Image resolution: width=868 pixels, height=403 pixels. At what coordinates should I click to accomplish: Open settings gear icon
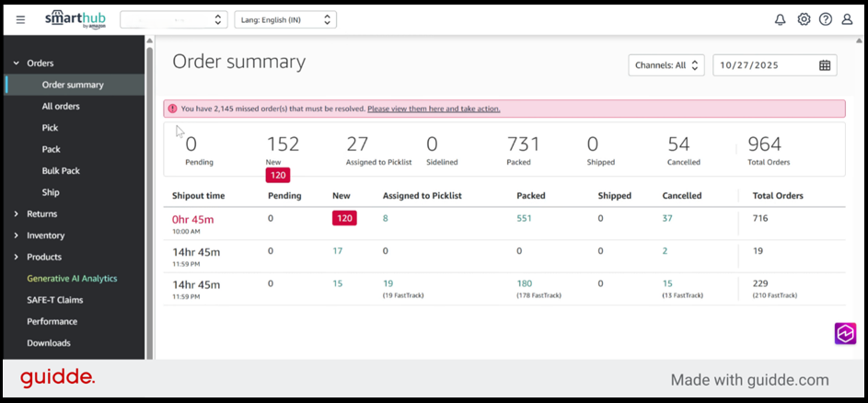804,19
